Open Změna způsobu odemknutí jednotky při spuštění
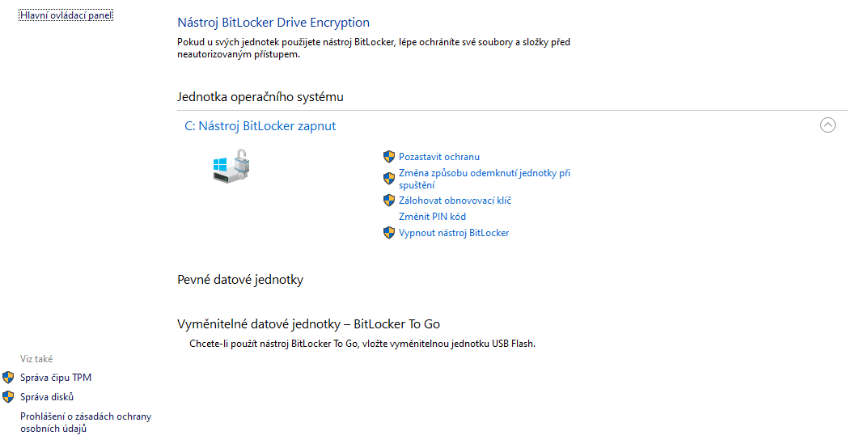Screen dimensions: 868x448 485,179
